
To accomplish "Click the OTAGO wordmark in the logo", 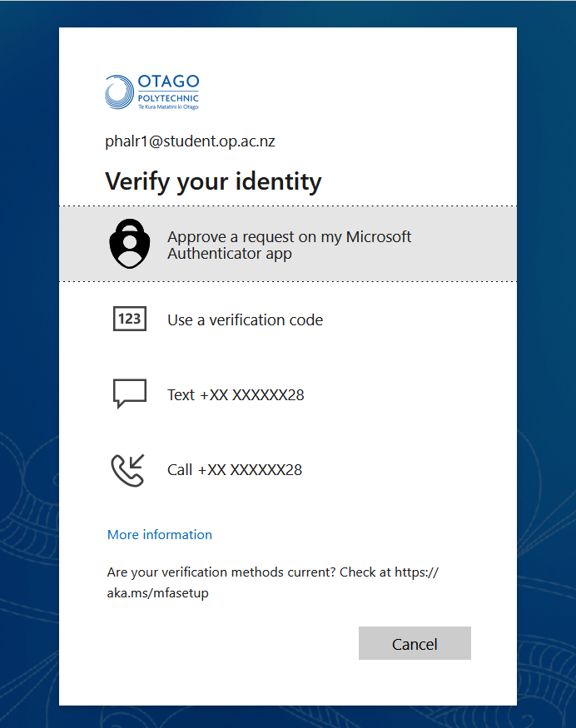I will coord(168,82).
